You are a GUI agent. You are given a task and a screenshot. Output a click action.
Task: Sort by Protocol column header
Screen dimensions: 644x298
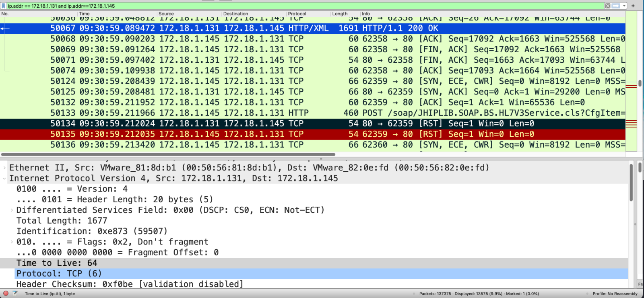(297, 14)
